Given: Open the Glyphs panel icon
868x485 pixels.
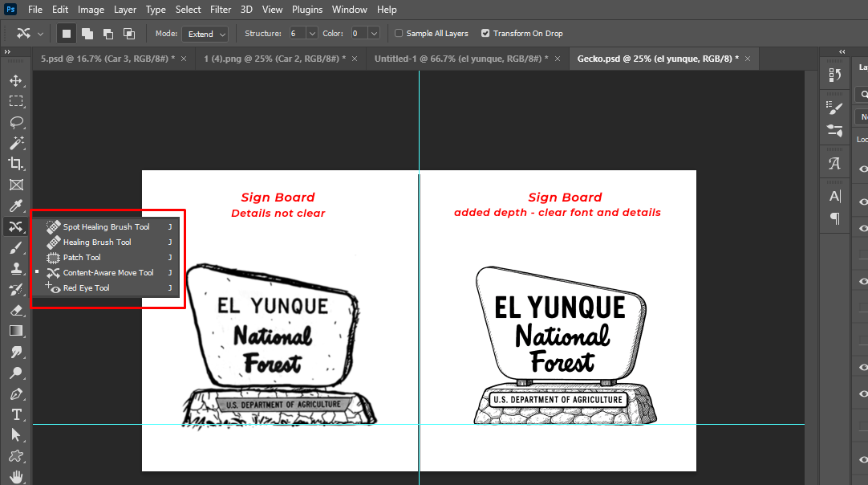Looking at the screenshot, I should (x=835, y=164).
